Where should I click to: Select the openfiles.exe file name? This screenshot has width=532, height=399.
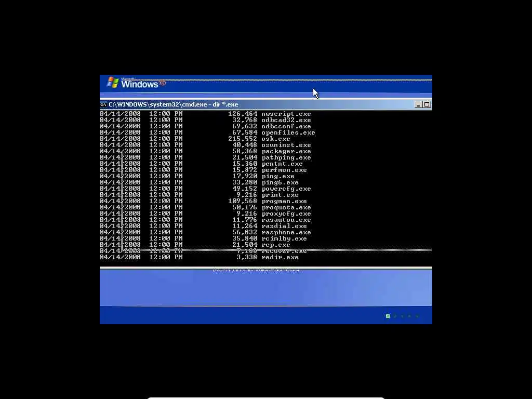tap(288, 132)
